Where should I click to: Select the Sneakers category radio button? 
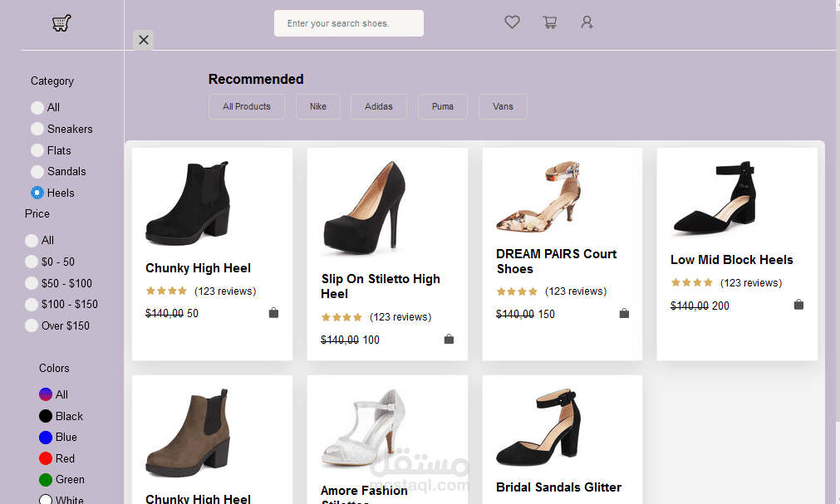37,129
